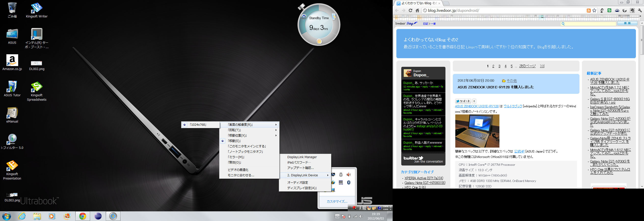The height and width of the screenshot is (221, 644).
Task: Choose アップデート確認... menu item
Action: pos(305,168)
